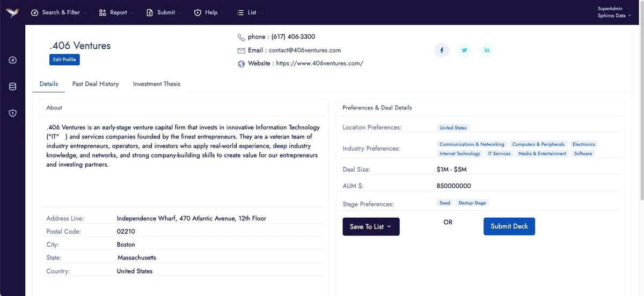The image size is (644, 296).
Task: Click the Submit document icon
Action: pyautogui.click(x=150, y=13)
